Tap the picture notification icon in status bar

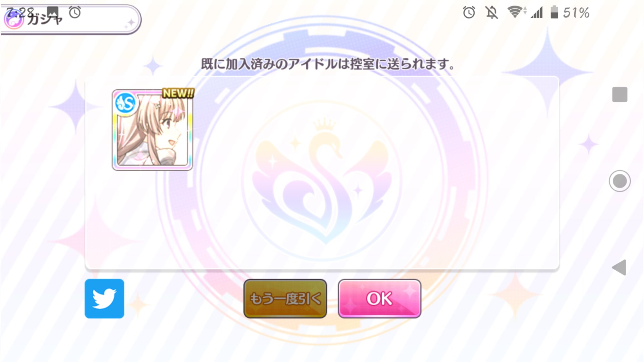53,12
